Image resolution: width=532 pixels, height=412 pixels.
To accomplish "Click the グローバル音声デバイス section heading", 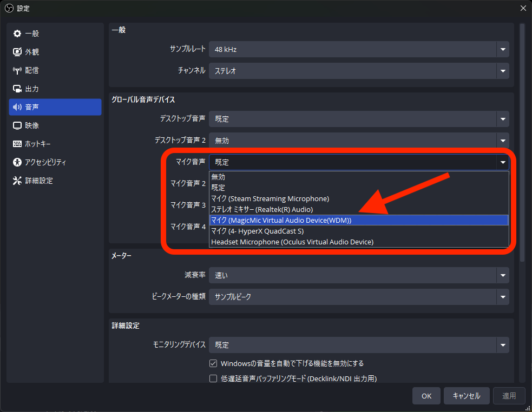I will click(143, 99).
